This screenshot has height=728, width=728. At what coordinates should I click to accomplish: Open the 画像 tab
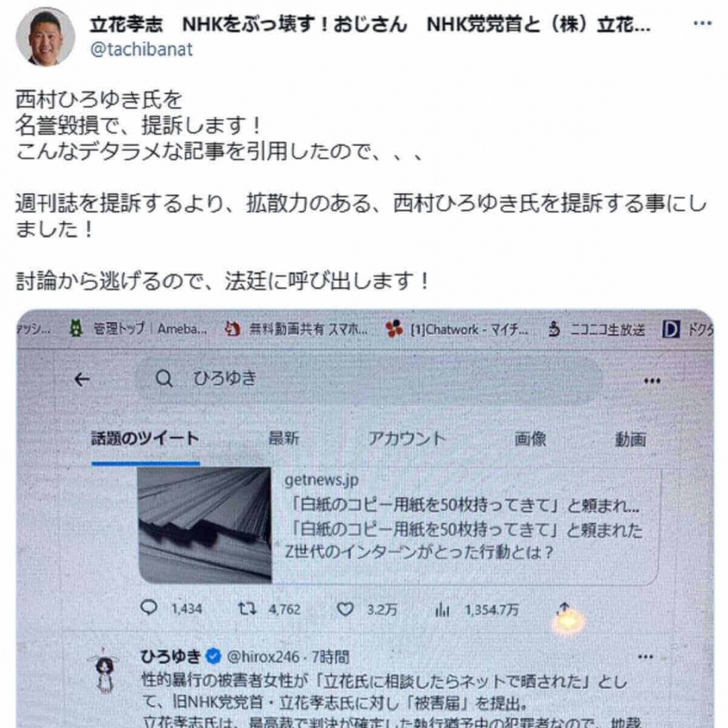[x=530, y=439]
